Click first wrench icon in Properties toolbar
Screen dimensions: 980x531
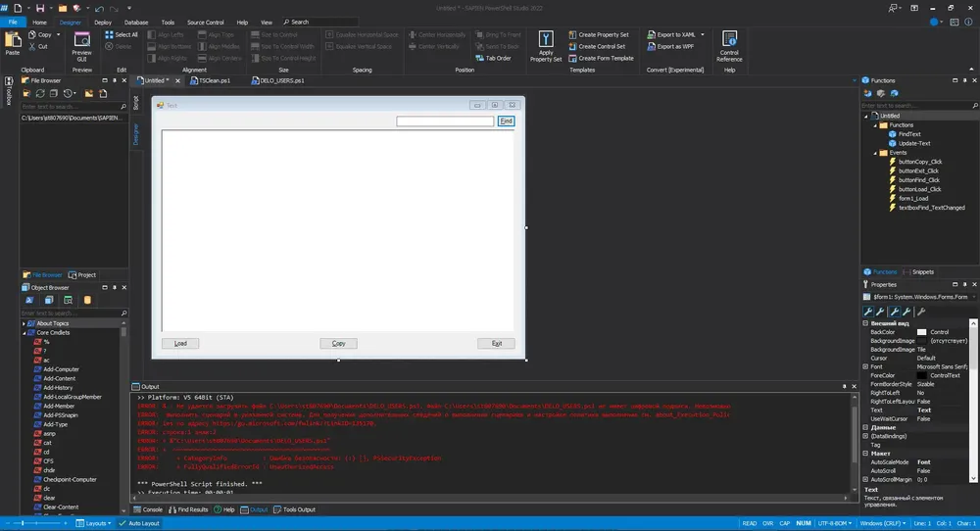[868, 312]
